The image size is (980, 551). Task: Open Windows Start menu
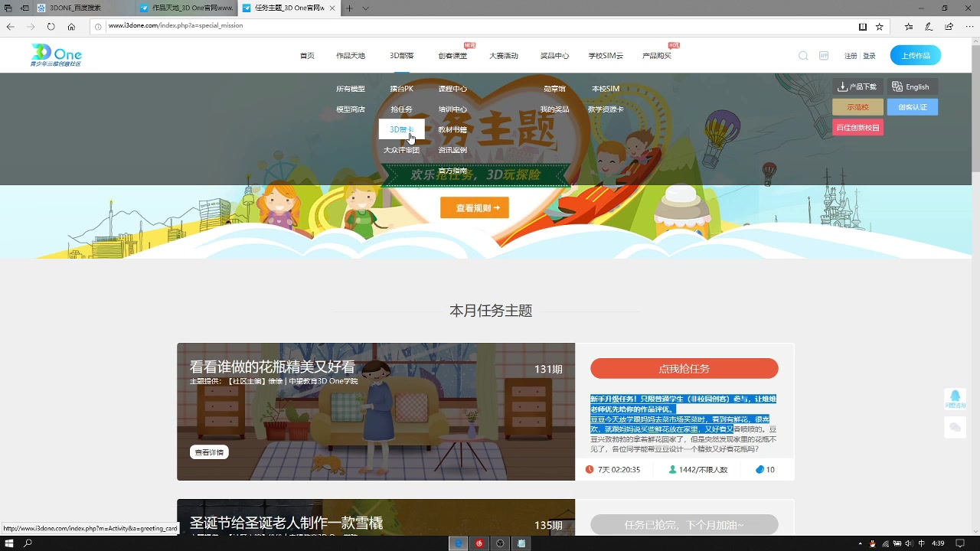9,543
